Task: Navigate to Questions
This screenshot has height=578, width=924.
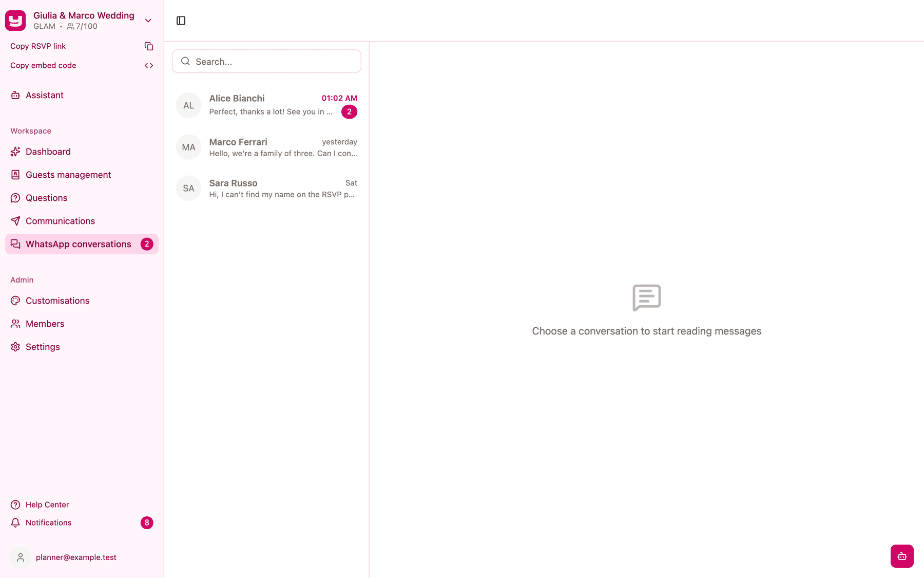Action: pyautogui.click(x=82, y=198)
